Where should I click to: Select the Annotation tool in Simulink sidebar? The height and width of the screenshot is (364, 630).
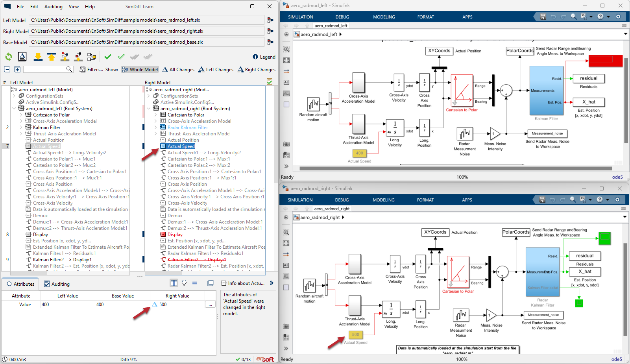pos(286,82)
